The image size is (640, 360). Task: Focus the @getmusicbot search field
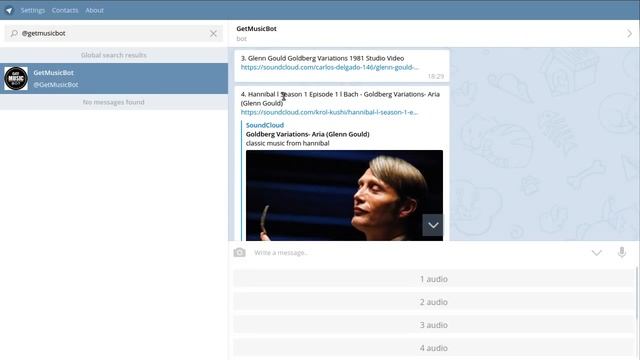point(113,33)
